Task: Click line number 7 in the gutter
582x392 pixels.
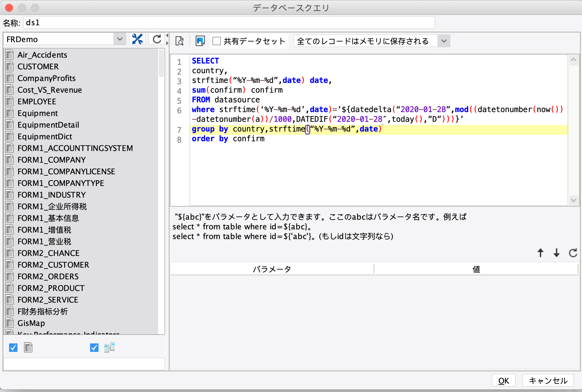Action: click(179, 130)
